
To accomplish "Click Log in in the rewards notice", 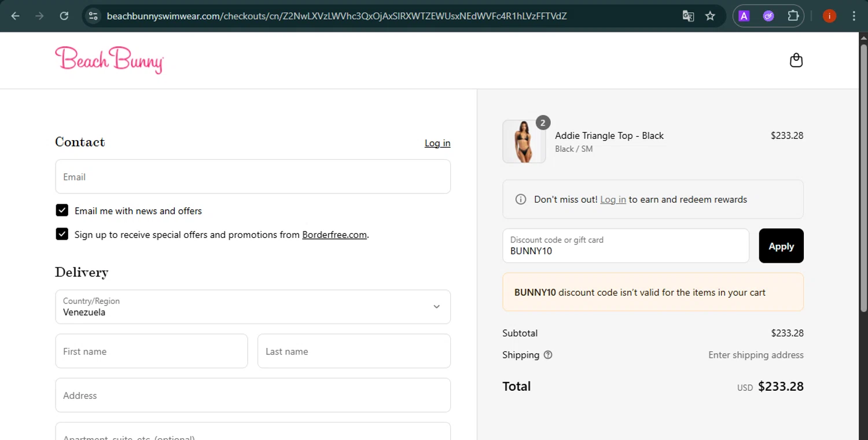I will (613, 199).
